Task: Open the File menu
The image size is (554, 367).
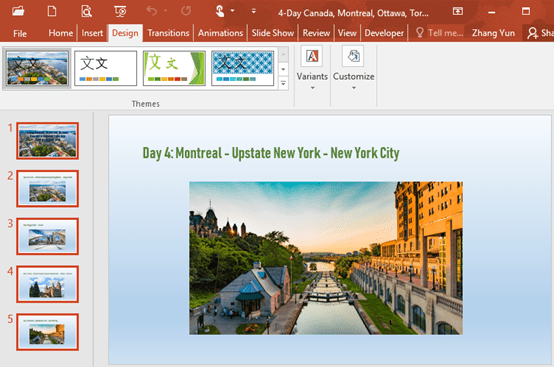Action: [20, 33]
